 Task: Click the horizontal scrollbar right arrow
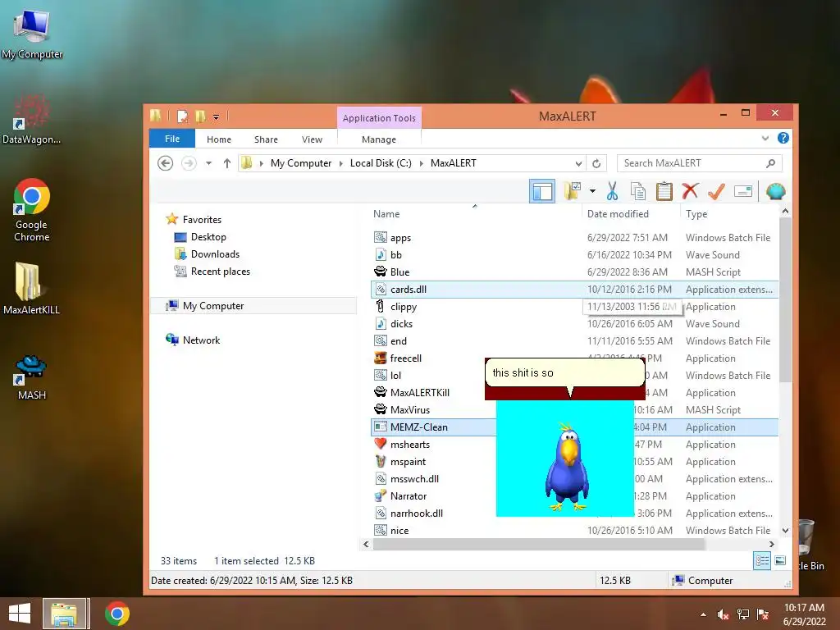[771, 545]
